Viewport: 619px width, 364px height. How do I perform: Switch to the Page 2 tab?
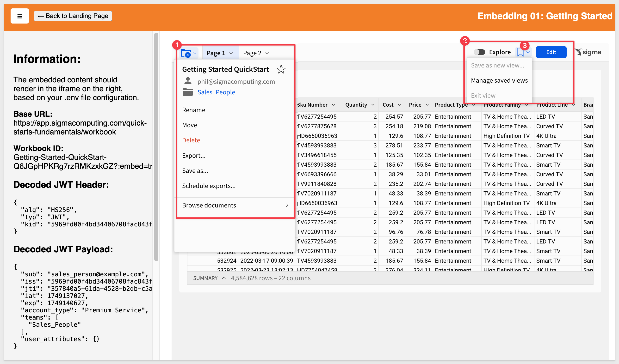[252, 53]
